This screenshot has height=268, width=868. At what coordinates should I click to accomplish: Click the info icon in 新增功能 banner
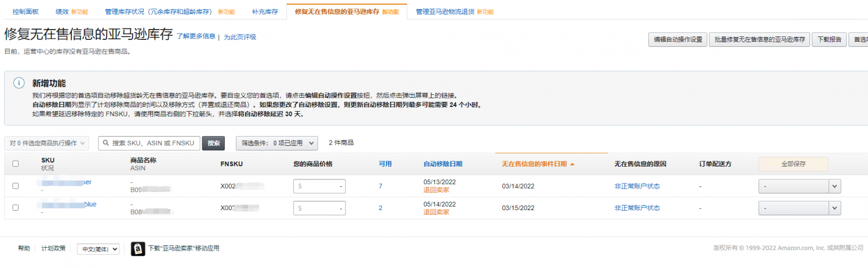(x=19, y=83)
